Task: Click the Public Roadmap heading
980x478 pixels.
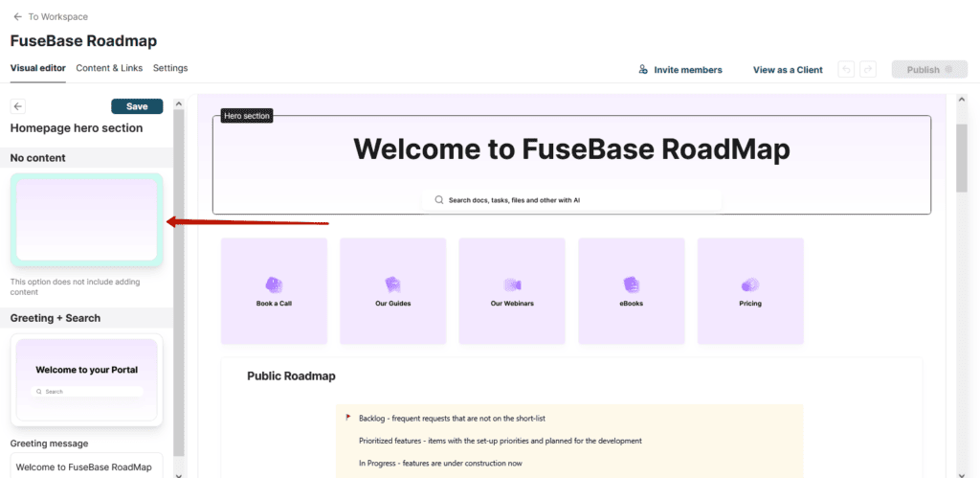Action: coord(291,376)
